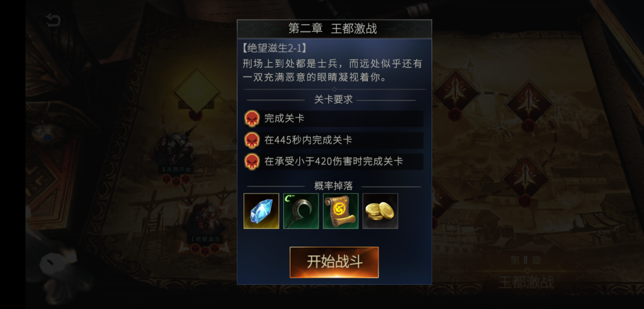Tap skull icon beside 在445秒内完成关卡

tap(252, 140)
